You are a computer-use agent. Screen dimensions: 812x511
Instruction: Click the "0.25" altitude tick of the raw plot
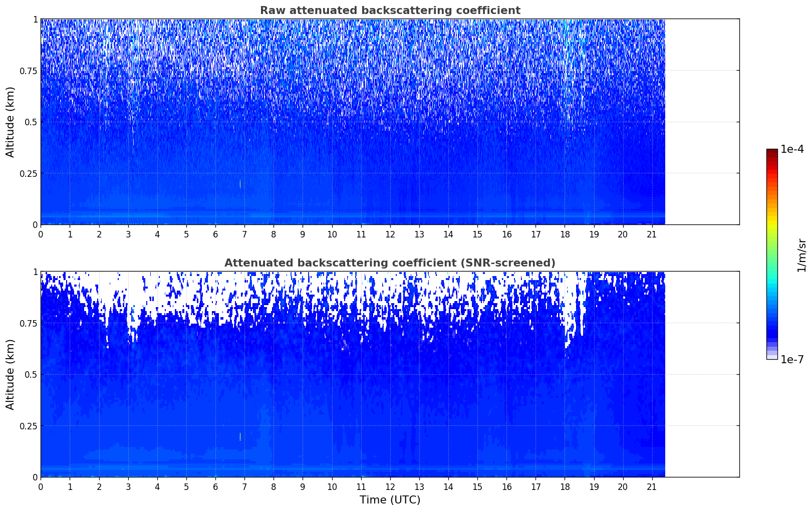(29, 173)
